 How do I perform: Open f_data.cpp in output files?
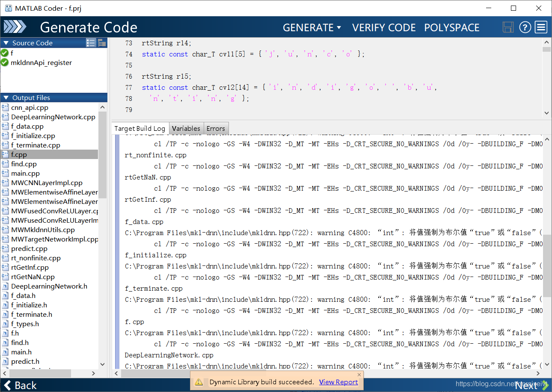click(27, 127)
